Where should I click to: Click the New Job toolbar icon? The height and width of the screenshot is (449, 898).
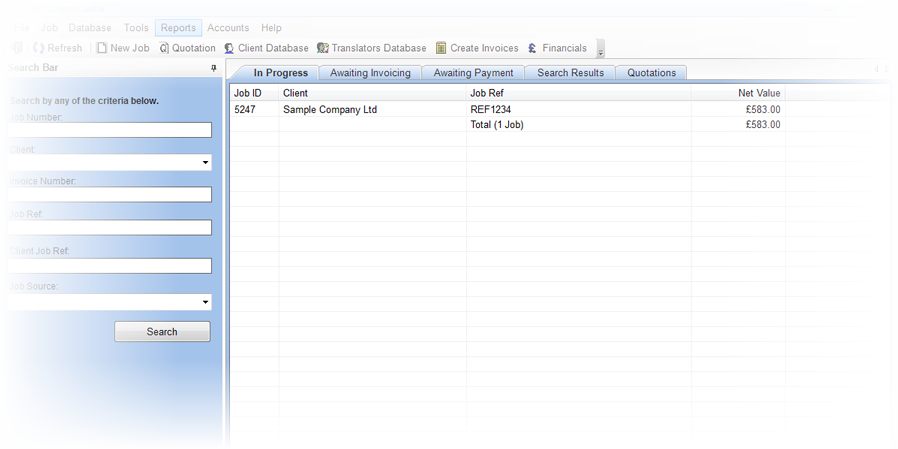click(102, 48)
